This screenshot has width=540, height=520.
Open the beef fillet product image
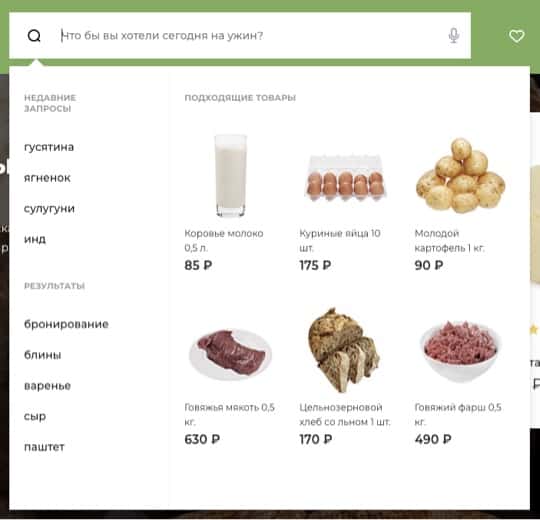(x=230, y=354)
